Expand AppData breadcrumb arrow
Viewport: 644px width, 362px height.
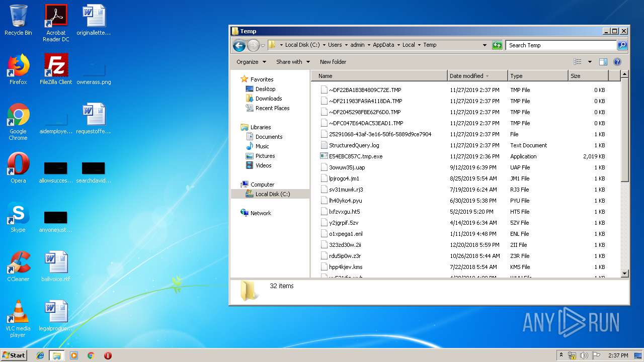pyautogui.click(x=398, y=45)
